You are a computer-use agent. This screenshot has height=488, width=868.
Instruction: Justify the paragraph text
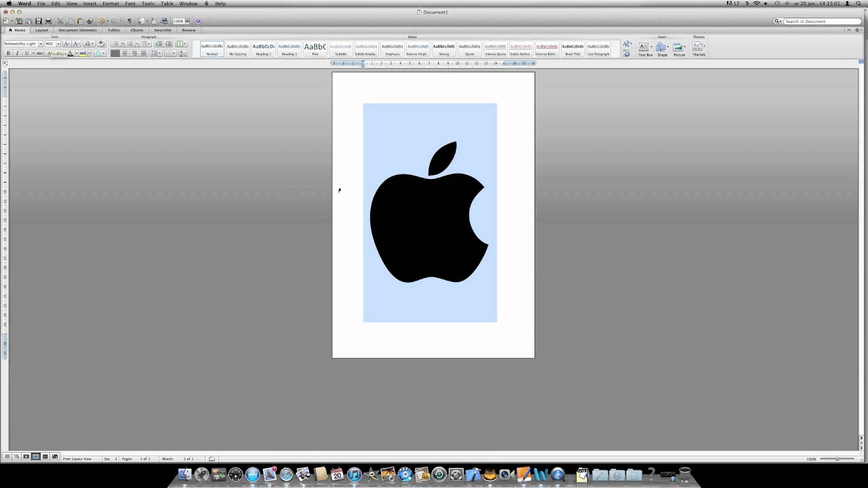coord(144,53)
